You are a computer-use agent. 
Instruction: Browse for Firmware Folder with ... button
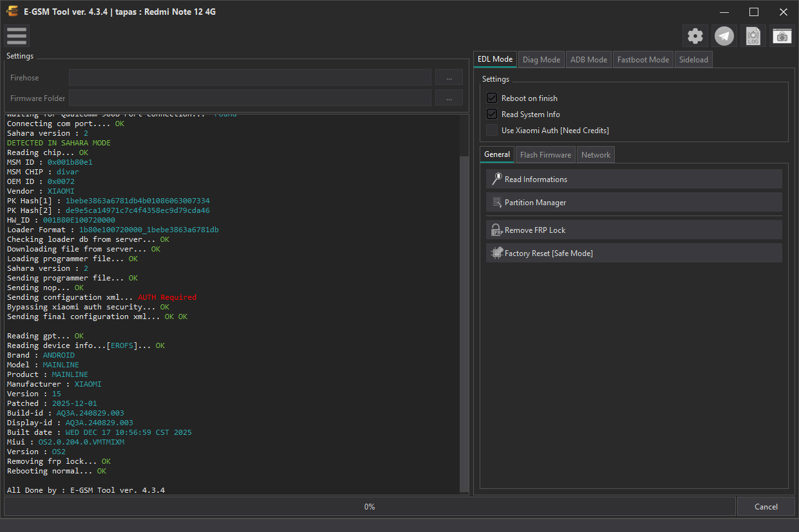pyautogui.click(x=449, y=98)
